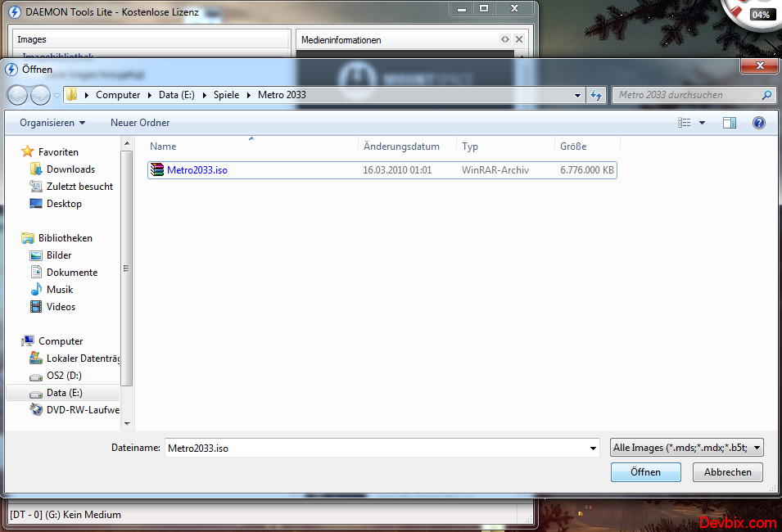Open the Dokumente library

tap(72, 273)
